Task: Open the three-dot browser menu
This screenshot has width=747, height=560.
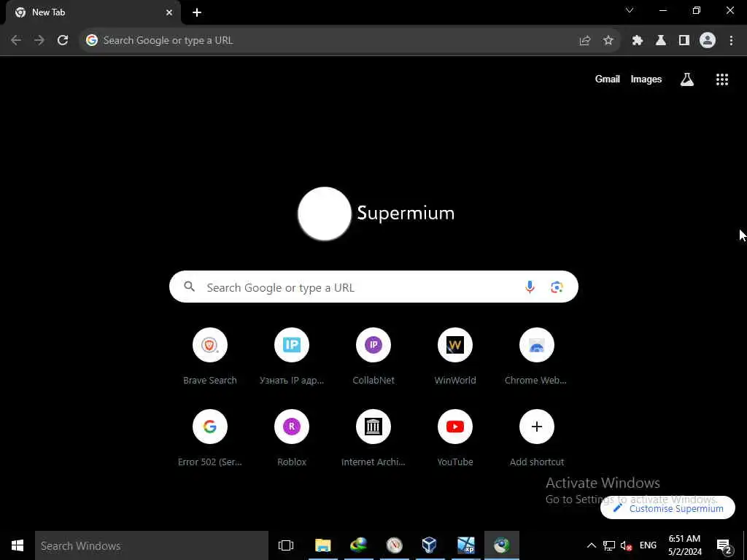Action: point(731,41)
